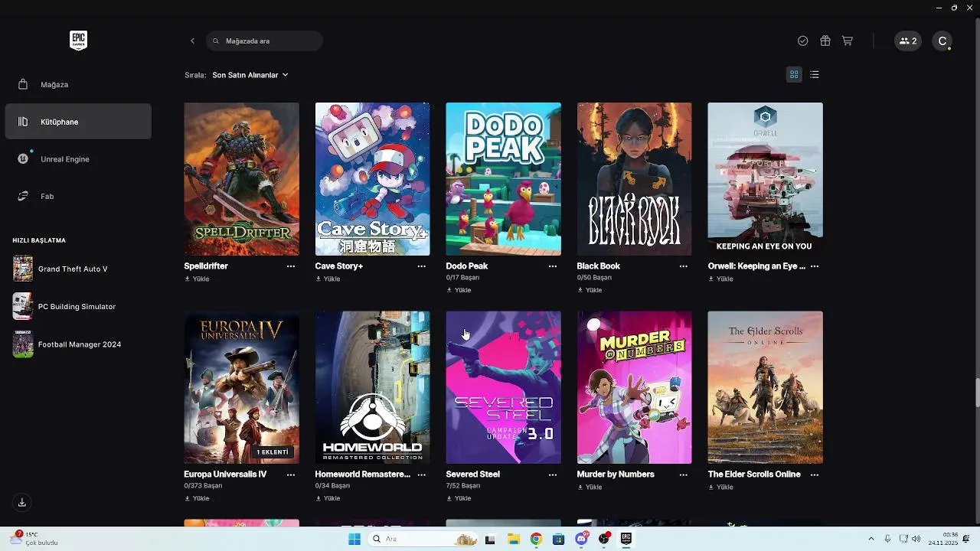Install Homeworld Remastered via Yükle

pyautogui.click(x=328, y=498)
